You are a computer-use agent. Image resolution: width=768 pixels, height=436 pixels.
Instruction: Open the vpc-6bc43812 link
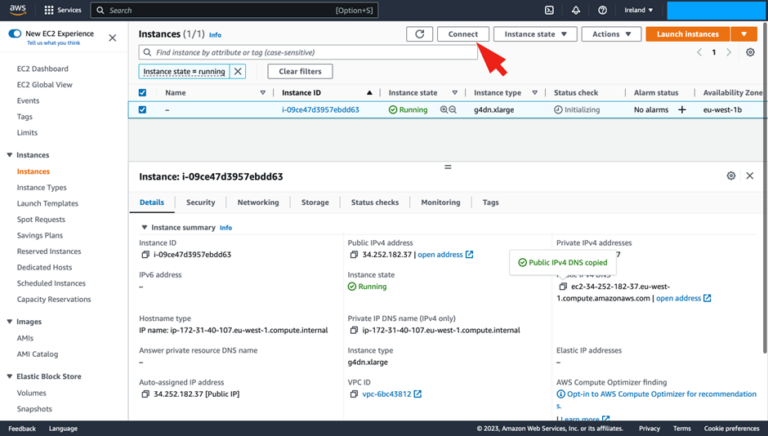tap(383, 394)
